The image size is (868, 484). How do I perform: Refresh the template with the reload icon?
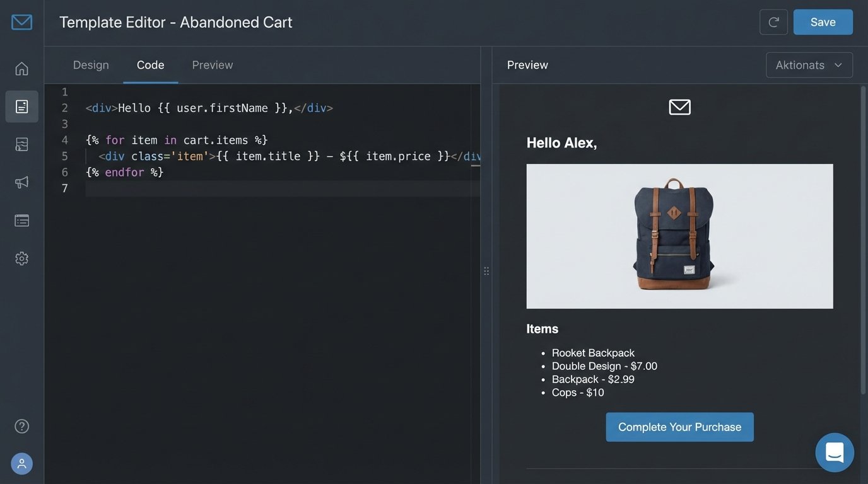pos(773,21)
